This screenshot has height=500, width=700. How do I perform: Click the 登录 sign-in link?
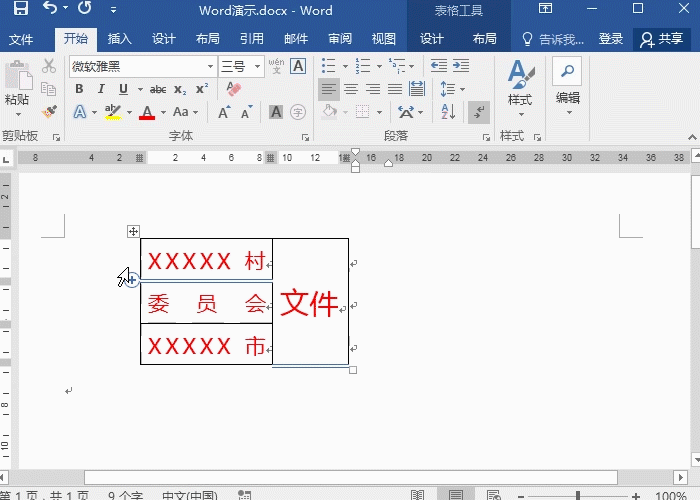point(610,39)
